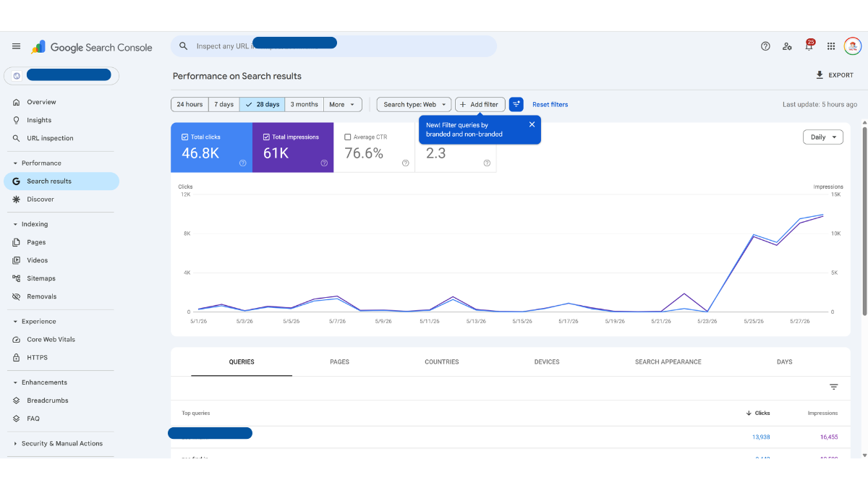Click the blue filter options icon button
Image resolution: width=868 pixels, height=488 pixels.
pos(516,105)
